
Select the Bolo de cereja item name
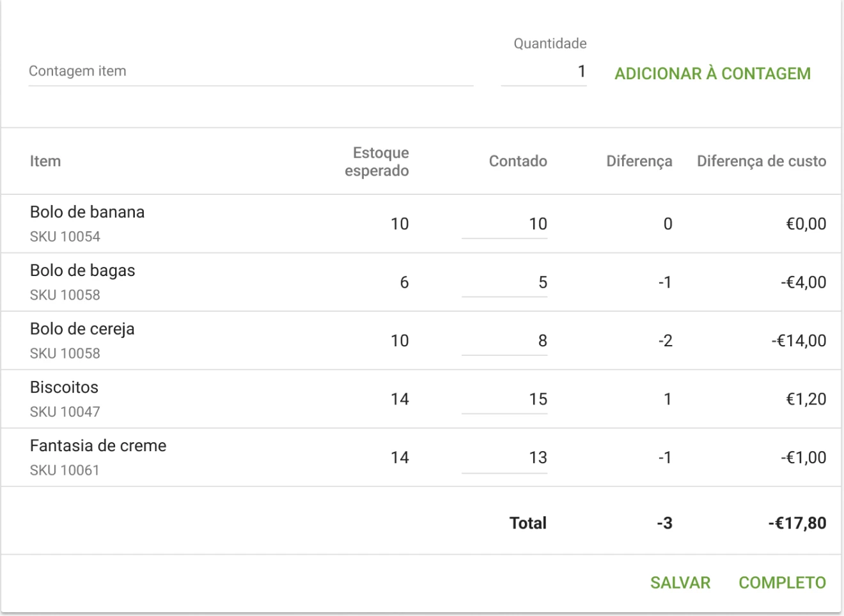tap(82, 329)
